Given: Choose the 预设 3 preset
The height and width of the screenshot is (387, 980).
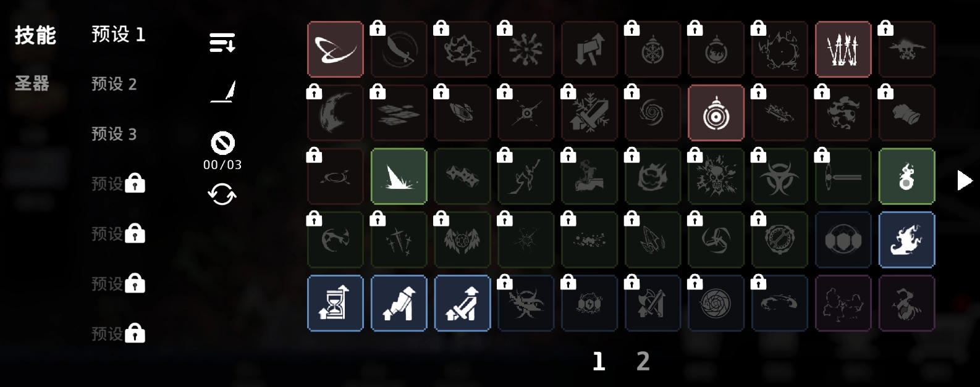Looking at the screenshot, I should point(114,134).
